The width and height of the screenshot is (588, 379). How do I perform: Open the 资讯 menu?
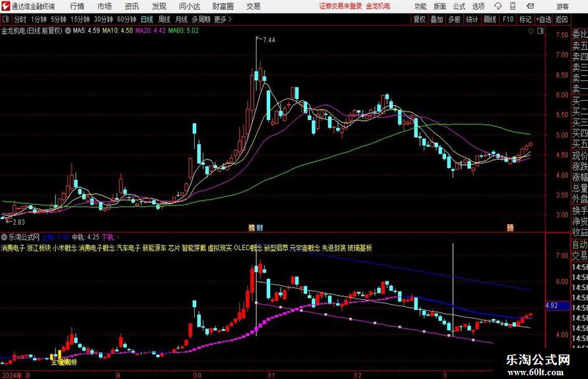coord(132,6)
